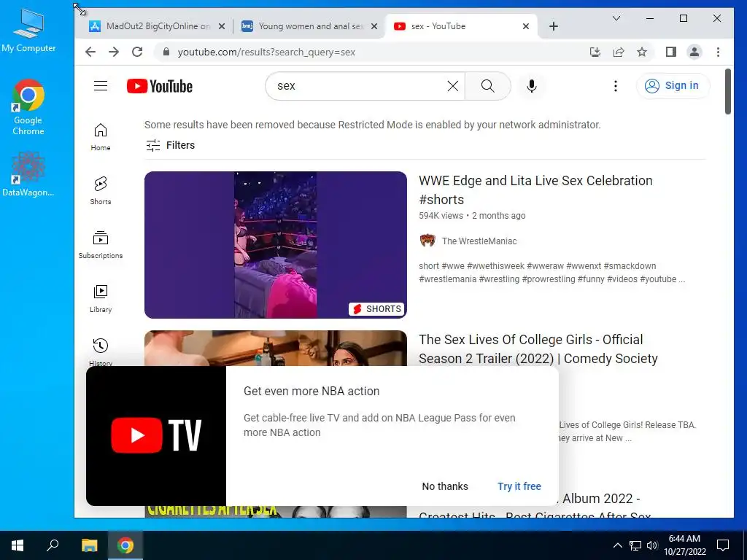Go forward with Chrome's forward arrow
This screenshot has width=747, height=560.
point(113,52)
